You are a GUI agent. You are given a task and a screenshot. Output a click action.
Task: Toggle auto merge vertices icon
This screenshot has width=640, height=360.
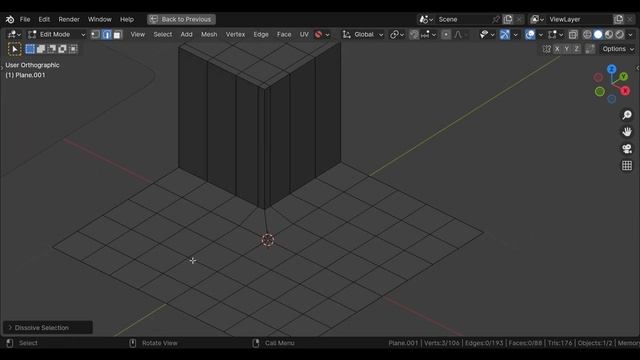tap(590, 49)
